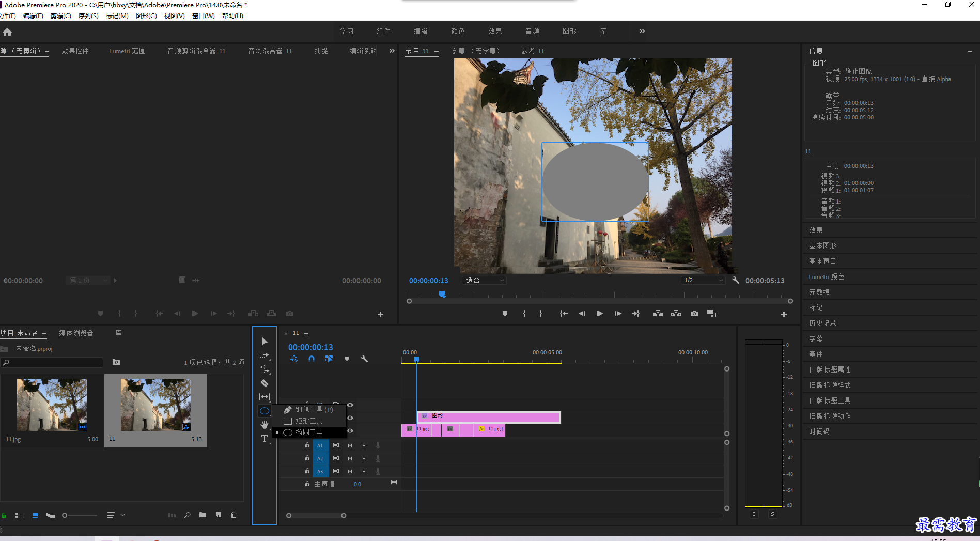Image resolution: width=980 pixels, height=541 pixels.
Task: Select the Hand tool
Action: pos(265,424)
